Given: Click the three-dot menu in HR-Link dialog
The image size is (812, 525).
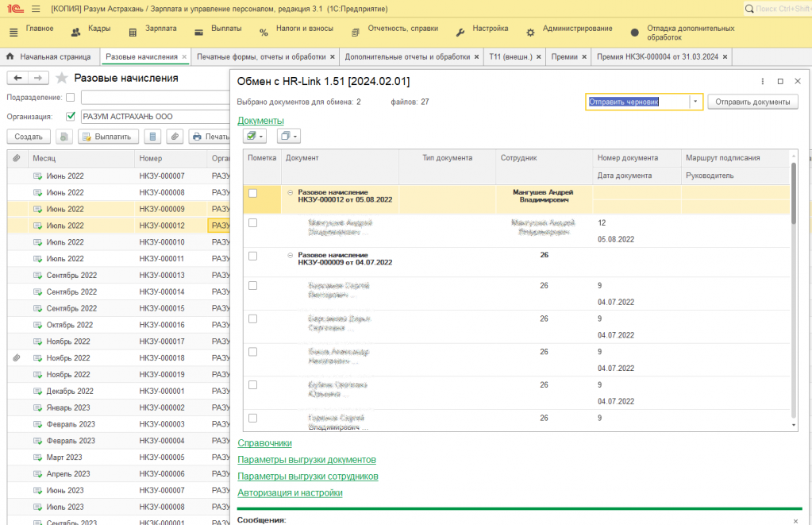Looking at the screenshot, I should (763, 81).
